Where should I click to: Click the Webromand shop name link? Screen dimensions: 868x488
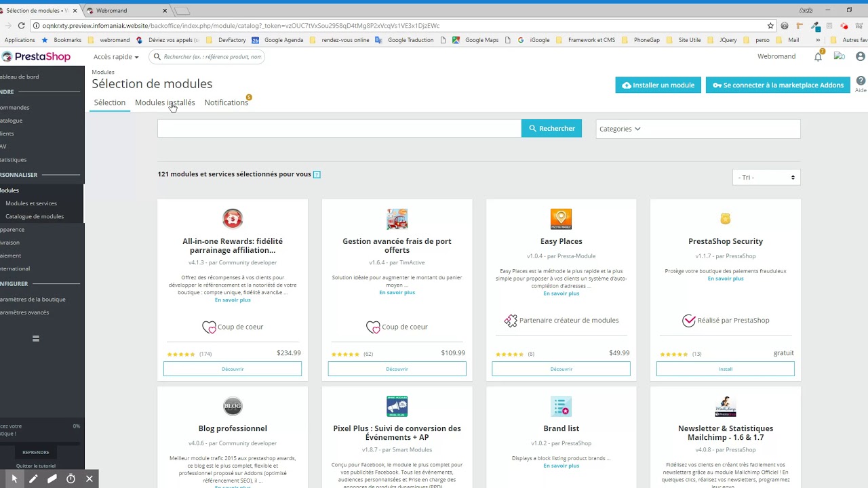[776, 57]
